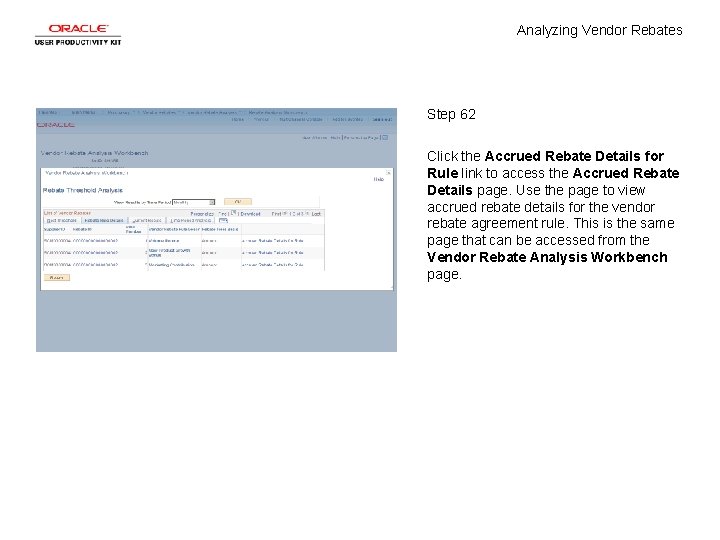
Task: Open the Favorites menu in the navigation bar
Action: pyautogui.click(x=48, y=112)
